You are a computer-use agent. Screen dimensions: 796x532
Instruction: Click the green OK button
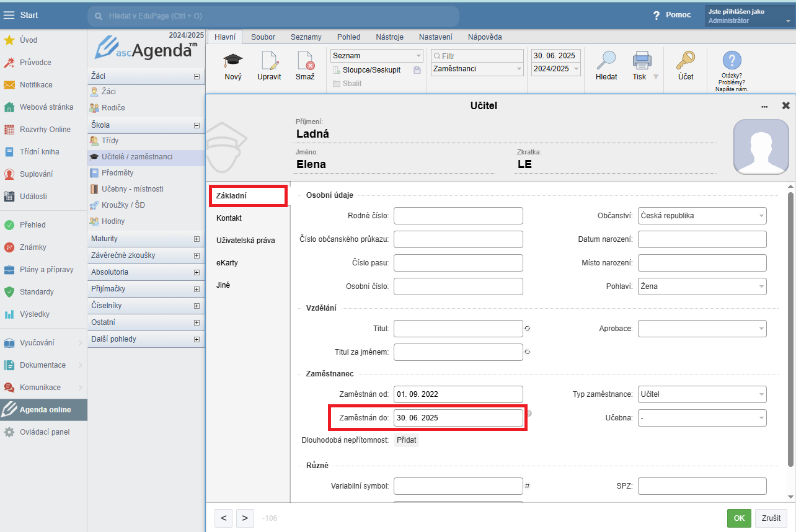point(739,518)
